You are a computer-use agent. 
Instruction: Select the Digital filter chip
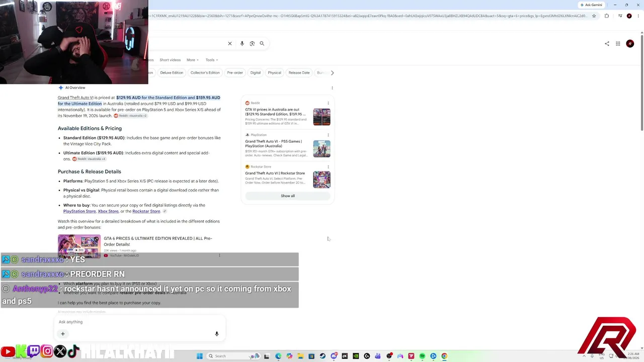tap(256, 73)
